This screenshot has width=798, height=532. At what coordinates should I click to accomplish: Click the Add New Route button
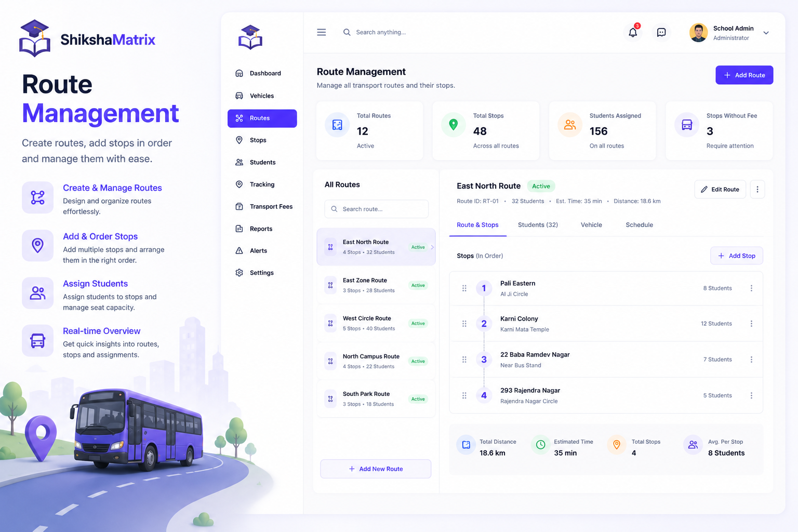[376, 469]
